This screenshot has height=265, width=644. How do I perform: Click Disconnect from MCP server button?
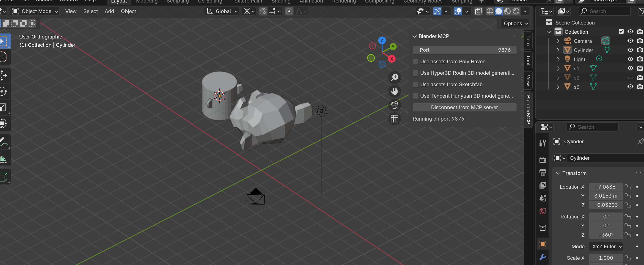click(x=464, y=108)
